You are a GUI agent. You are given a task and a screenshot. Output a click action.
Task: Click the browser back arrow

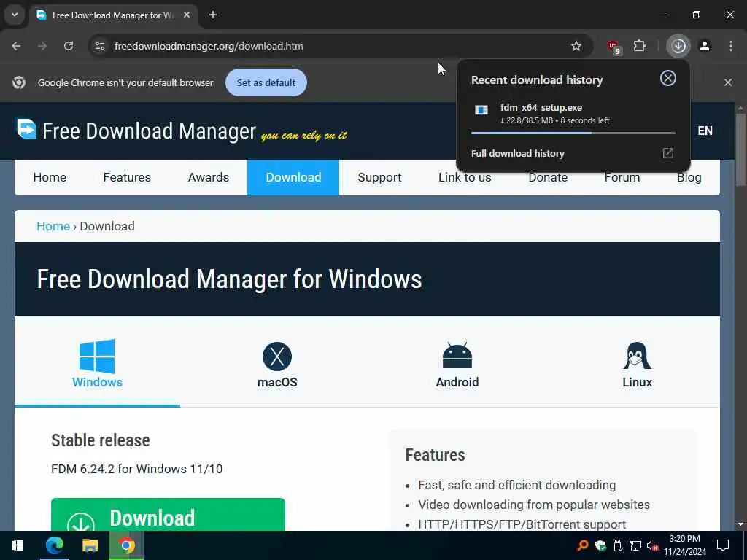[16, 46]
